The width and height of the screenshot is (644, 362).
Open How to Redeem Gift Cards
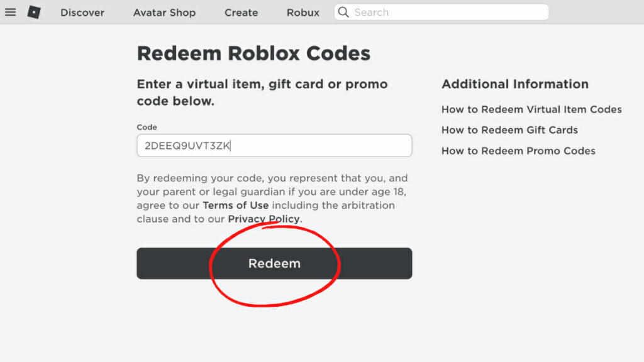point(509,130)
